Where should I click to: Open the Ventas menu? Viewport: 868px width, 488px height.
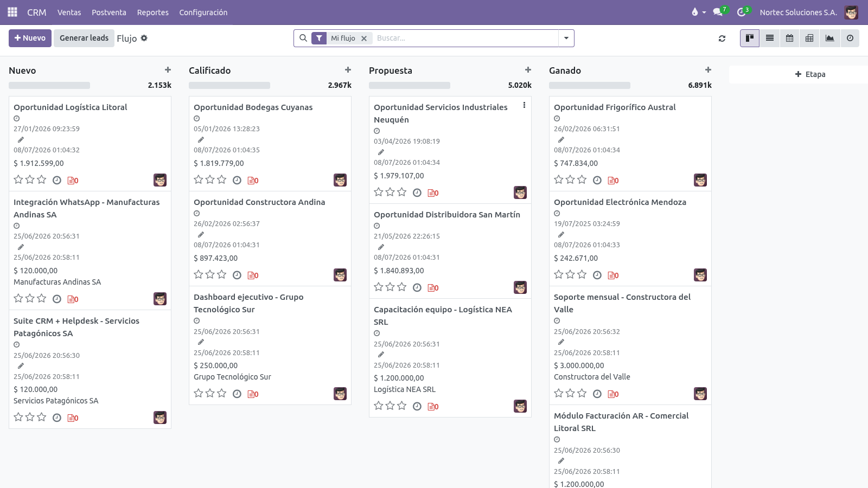click(69, 12)
